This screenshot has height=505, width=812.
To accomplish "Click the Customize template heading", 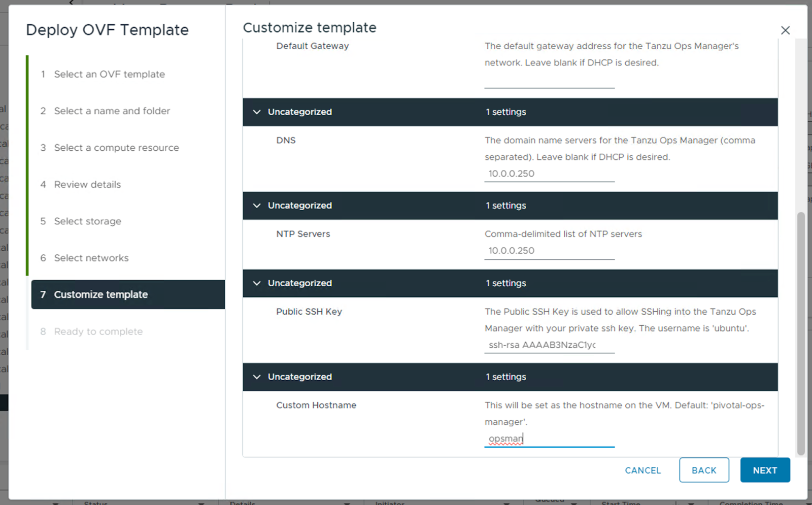I will [x=310, y=27].
